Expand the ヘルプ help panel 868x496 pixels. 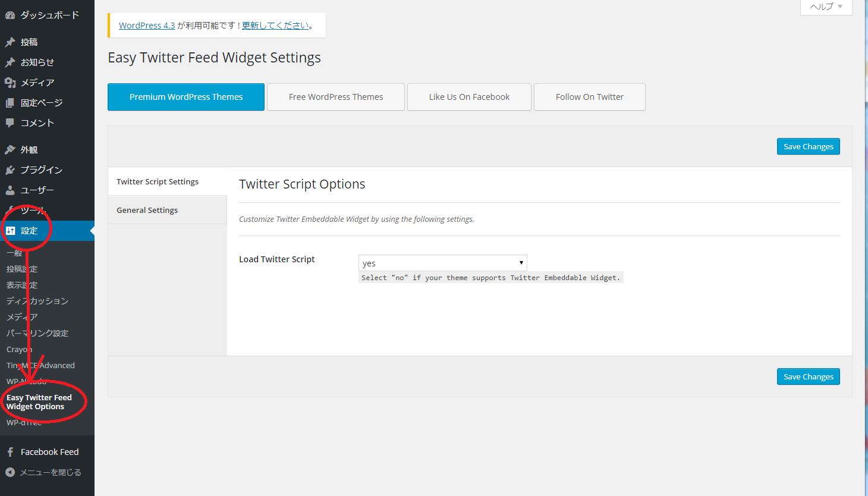(x=826, y=7)
